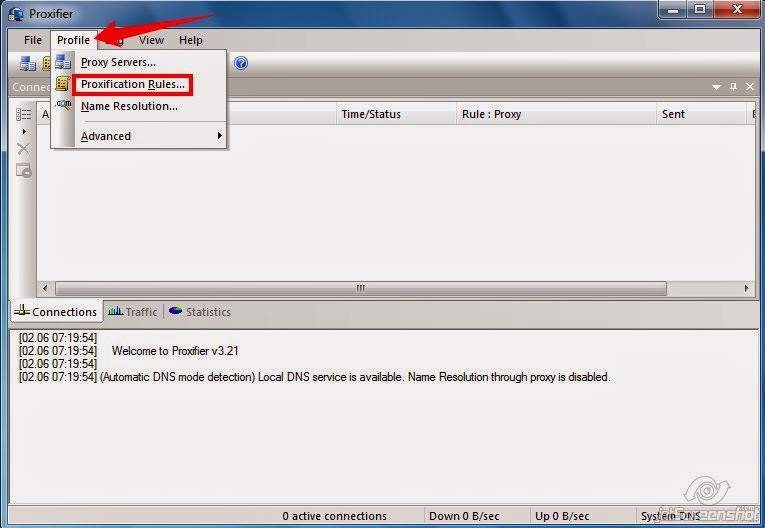Switch to the Statistics tab
Viewport: 765px width, 528px height.
point(200,312)
